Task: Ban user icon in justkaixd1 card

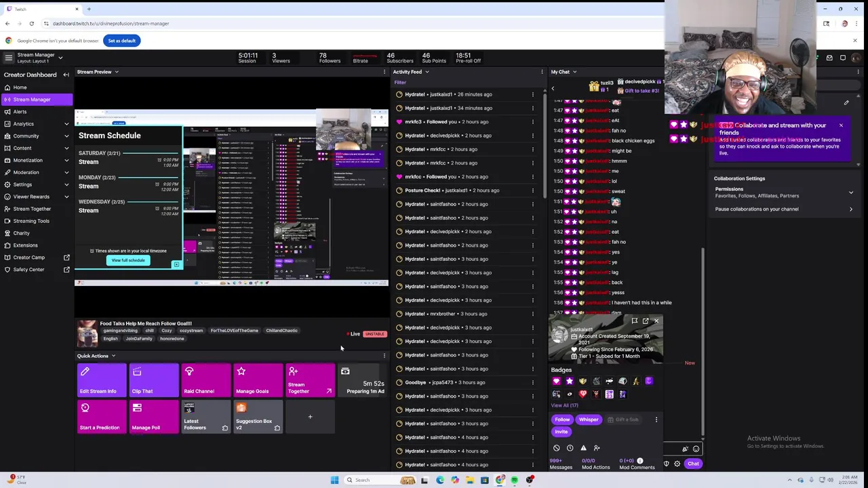Action: (x=557, y=448)
